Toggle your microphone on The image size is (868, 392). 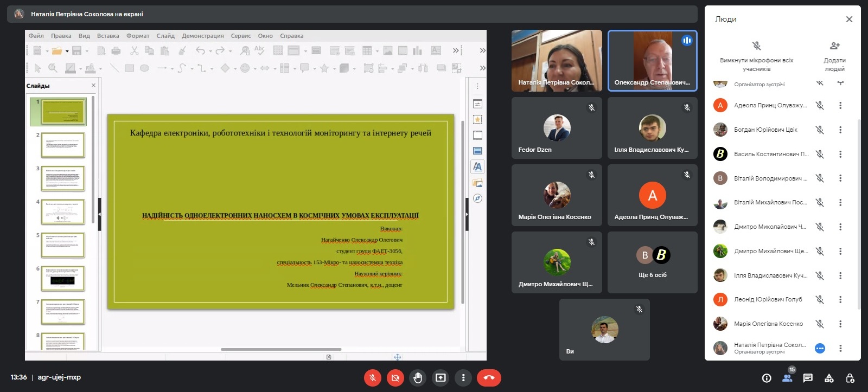[x=372, y=378]
